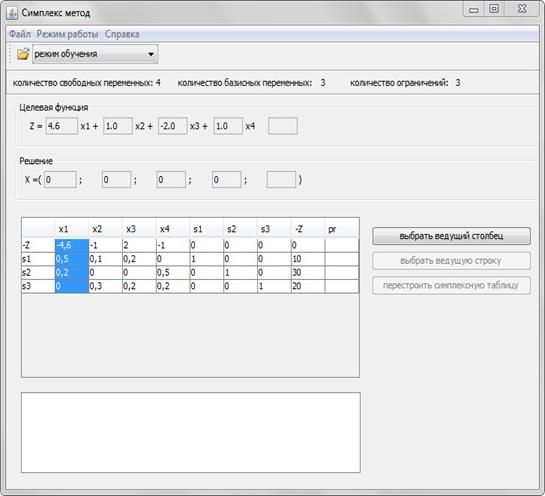Maximize the Симплекс метод window
The image size is (545, 496).
(494, 9)
